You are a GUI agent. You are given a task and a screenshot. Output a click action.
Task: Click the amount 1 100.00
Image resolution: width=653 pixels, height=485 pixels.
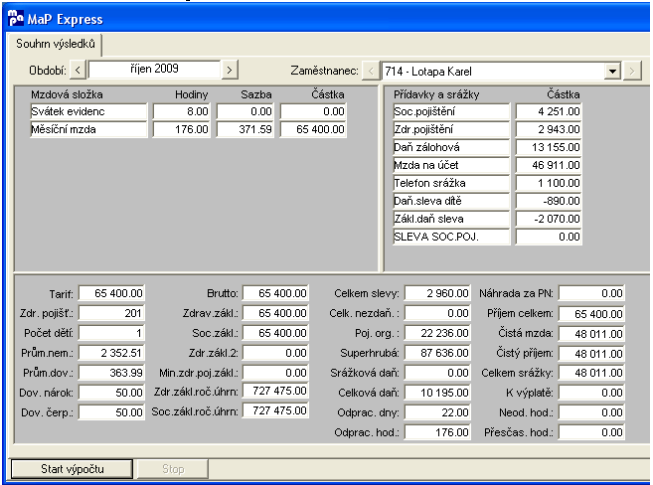click(548, 183)
